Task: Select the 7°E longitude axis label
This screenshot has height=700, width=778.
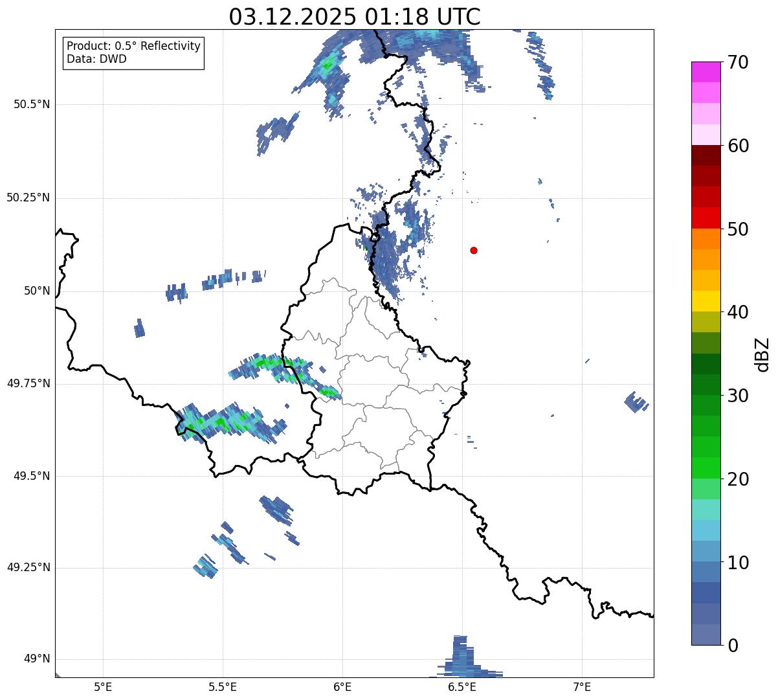Action: (x=583, y=686)
